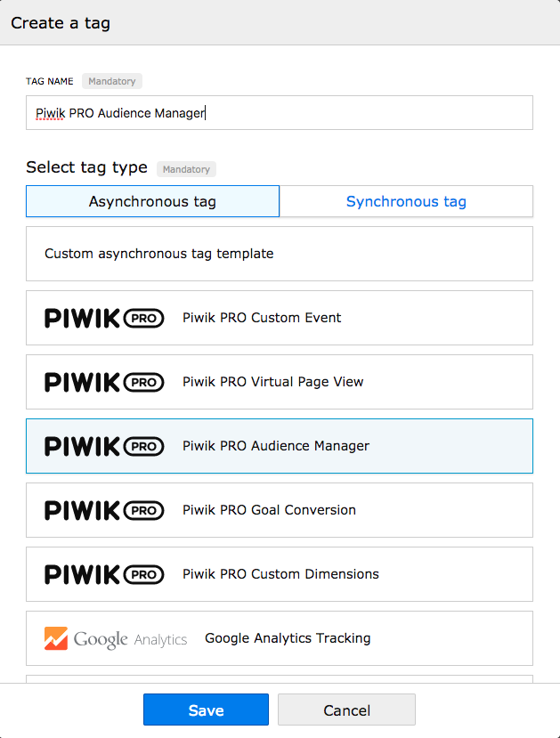Select Google Analytics Tracking label
Screen dimensions: 560x738
tap(288, 638)
